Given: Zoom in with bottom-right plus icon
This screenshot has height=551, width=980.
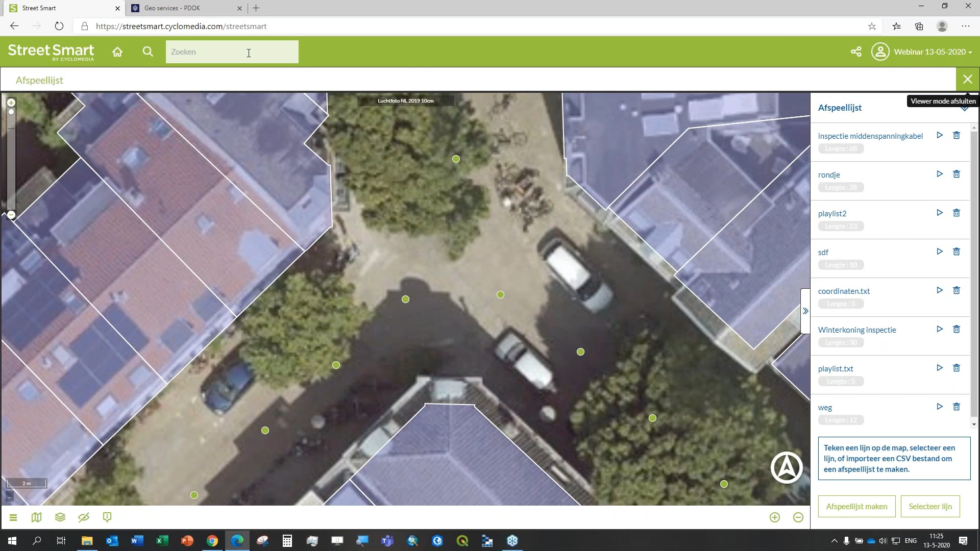Looking at the screenshot, I should 775,517.
